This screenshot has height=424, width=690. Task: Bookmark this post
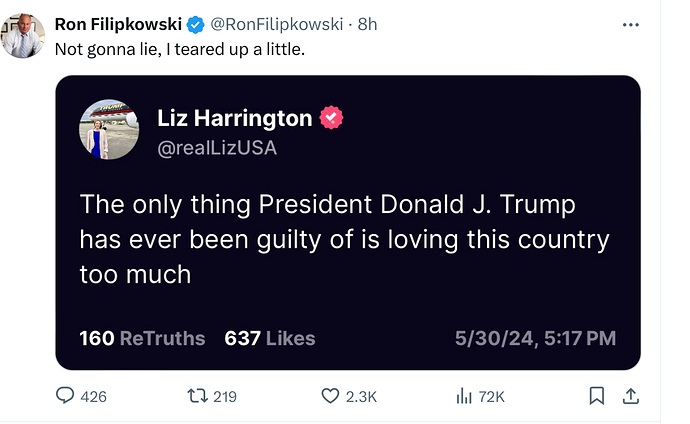click(x=597, y=396)
